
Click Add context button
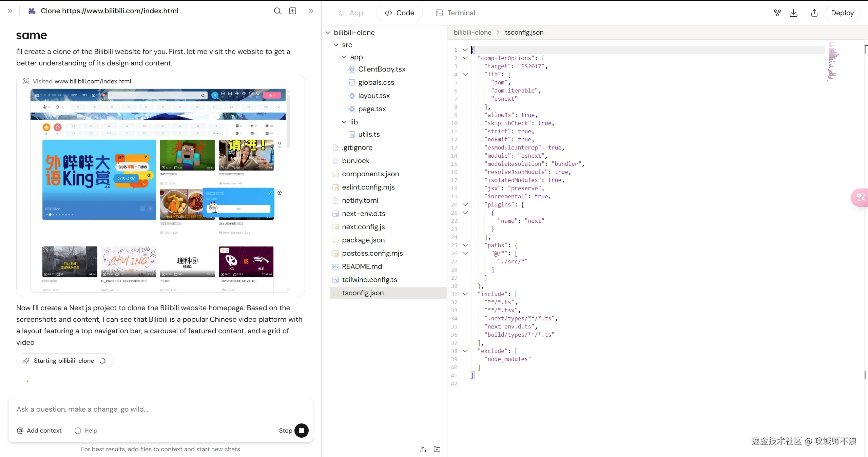click(x=39, y=430)
